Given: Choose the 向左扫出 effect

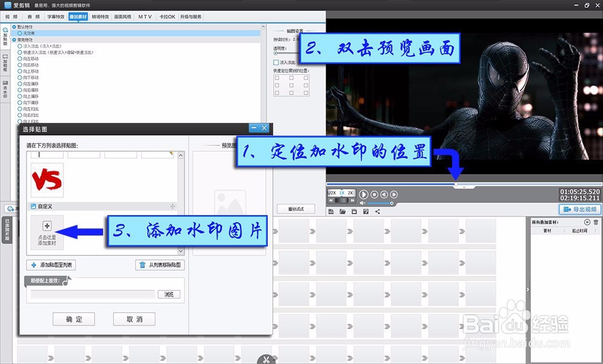Looking at the screenshot, I should click(28, 108).
